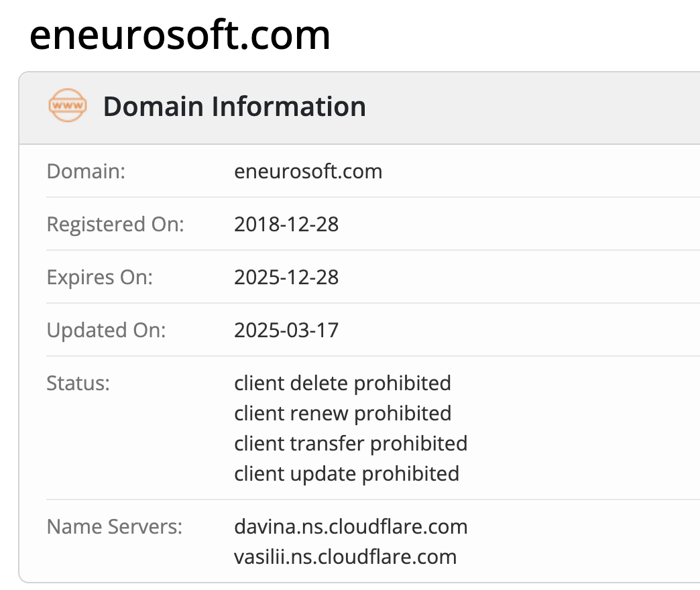
Task: Click the Name Servers: label
Action: (115, 526)
